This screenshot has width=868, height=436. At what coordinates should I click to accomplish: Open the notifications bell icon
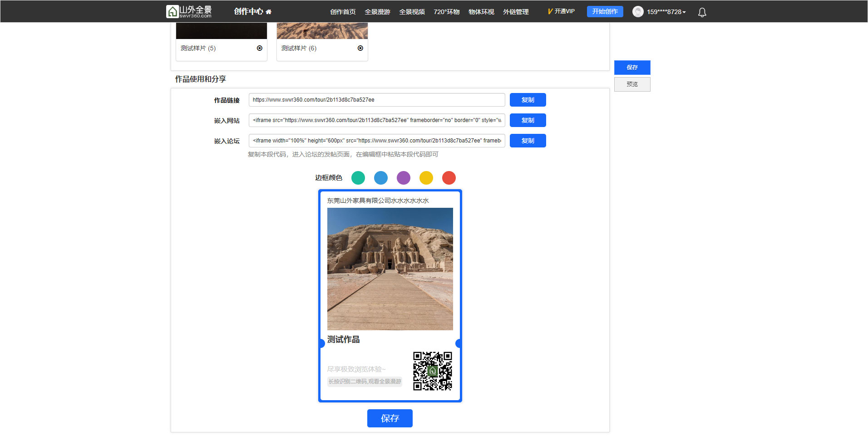(702, 12)
